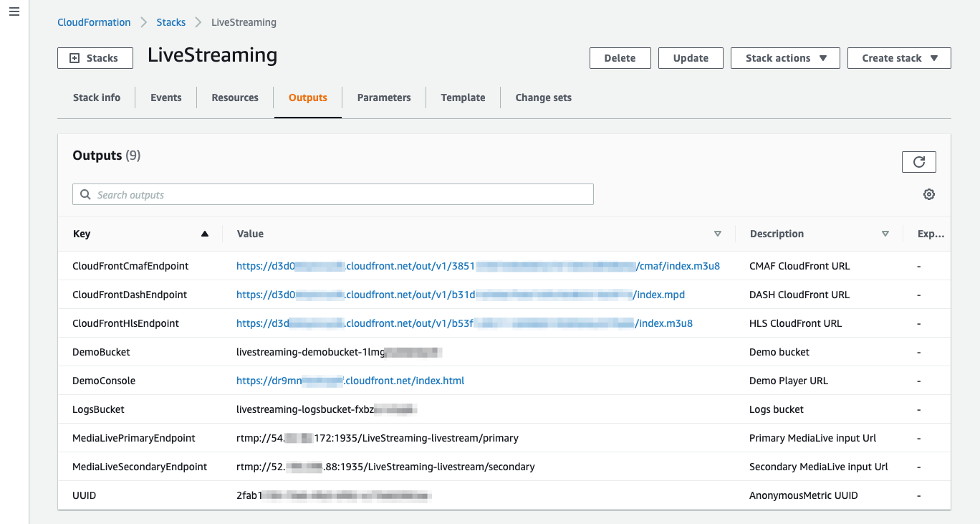Open Value column filter triangle
This screenshot has height=524, width=980.
tap(718, 234)
